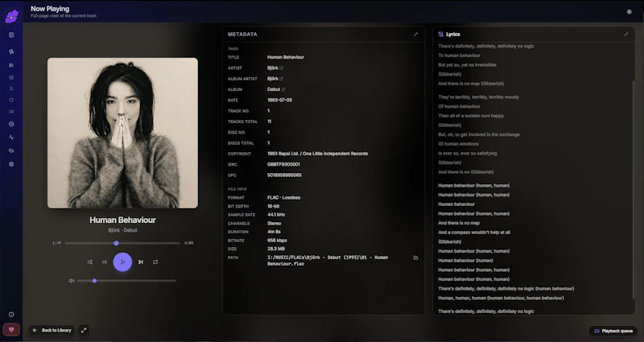Click the 'Human Behaviour' title under cover
Screen dimensions: 644x342
[x=122, y=220]
